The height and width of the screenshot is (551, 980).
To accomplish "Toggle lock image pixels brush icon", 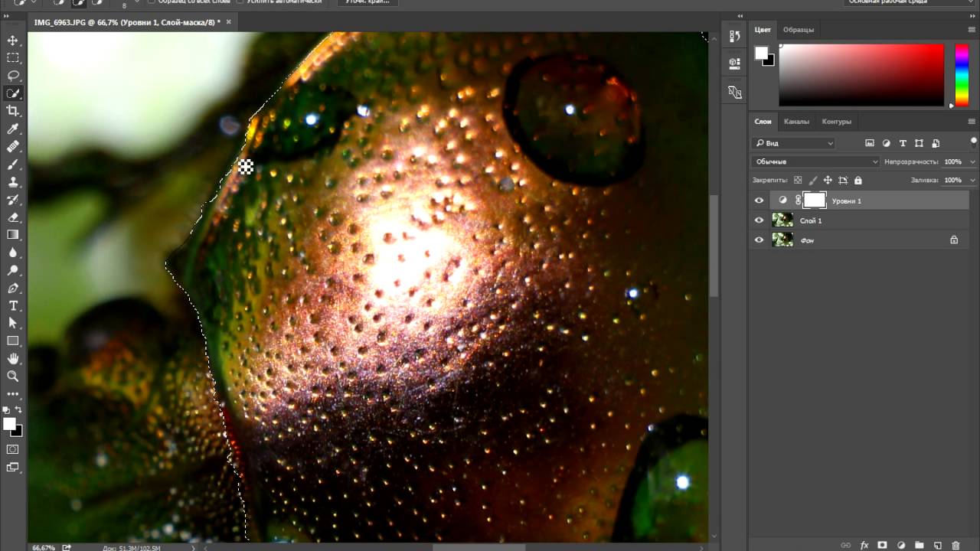I will click(x=812, y=181).
